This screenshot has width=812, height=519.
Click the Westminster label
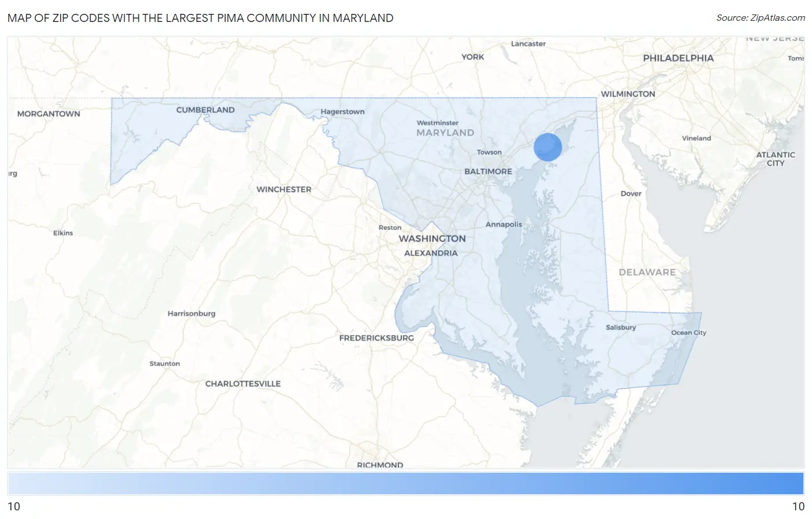[x=438, y=123]
